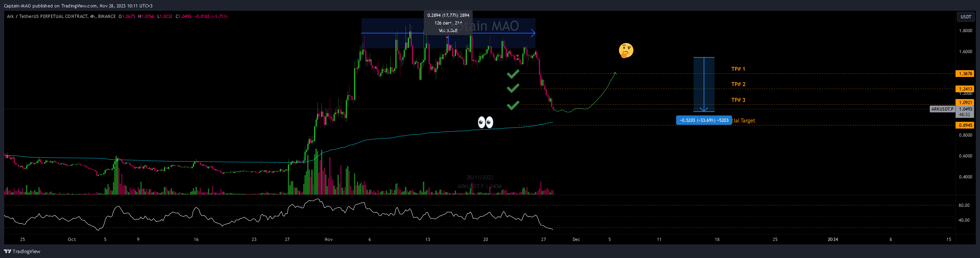Select the green checkmark at TP# 1 level
The image size is (980, 258).
pyautogui.click(x=513, y=74)
